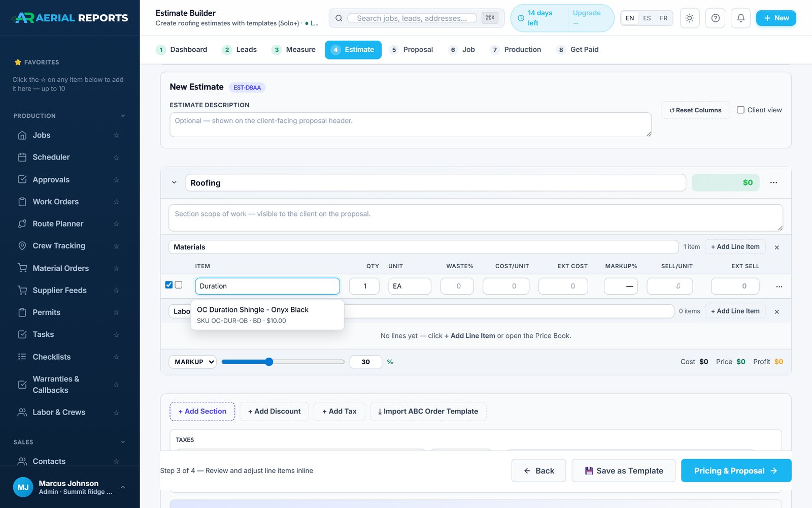Click the Crew Tracking pin icon

[x=22, y=246]
